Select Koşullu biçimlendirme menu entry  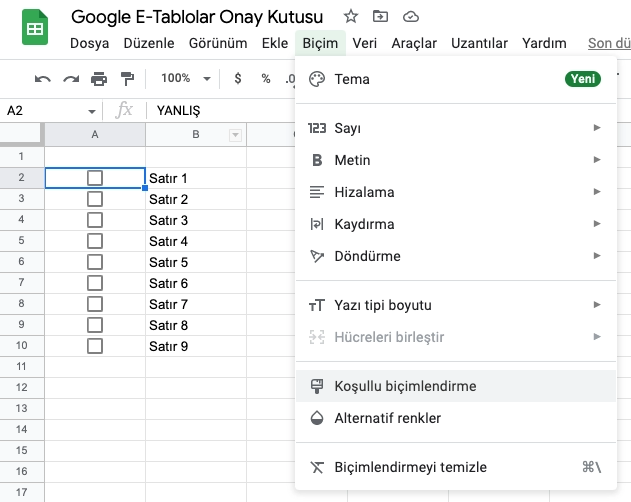(x=405, y=386)
